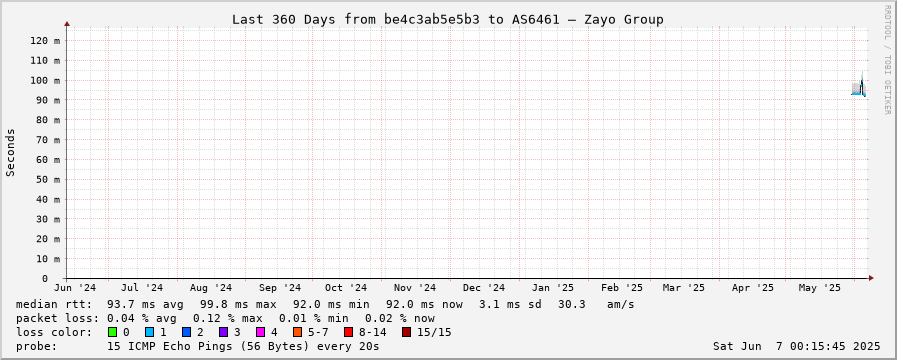
Task: Click the RRDTOOL / TOBI OETIKER watermark
Action: click(887, 60)
